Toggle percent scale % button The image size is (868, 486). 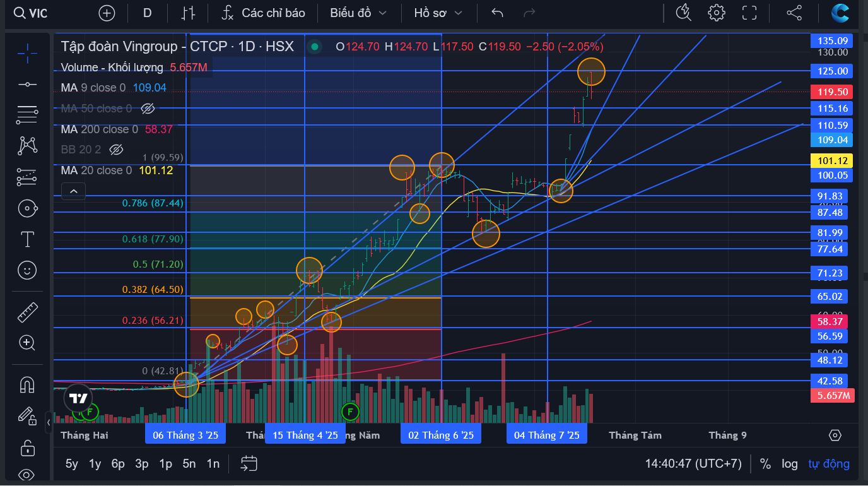pos(765,464)
